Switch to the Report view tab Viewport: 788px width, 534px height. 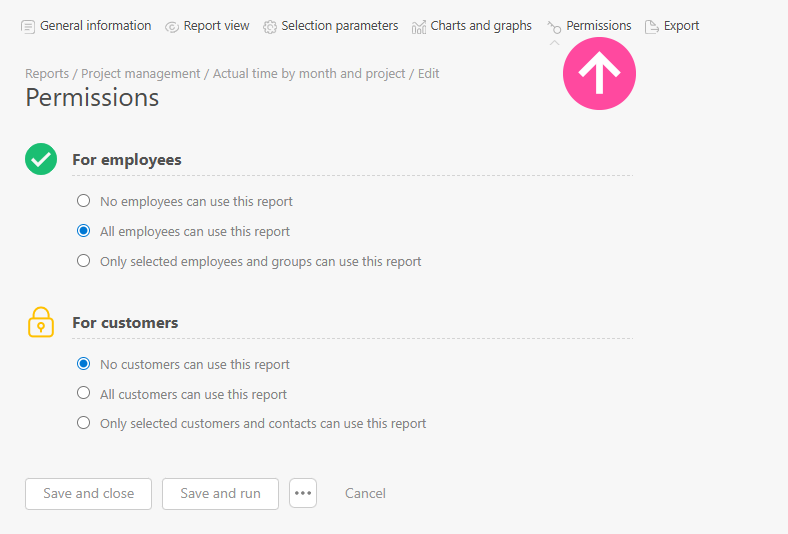pos(216,26)
